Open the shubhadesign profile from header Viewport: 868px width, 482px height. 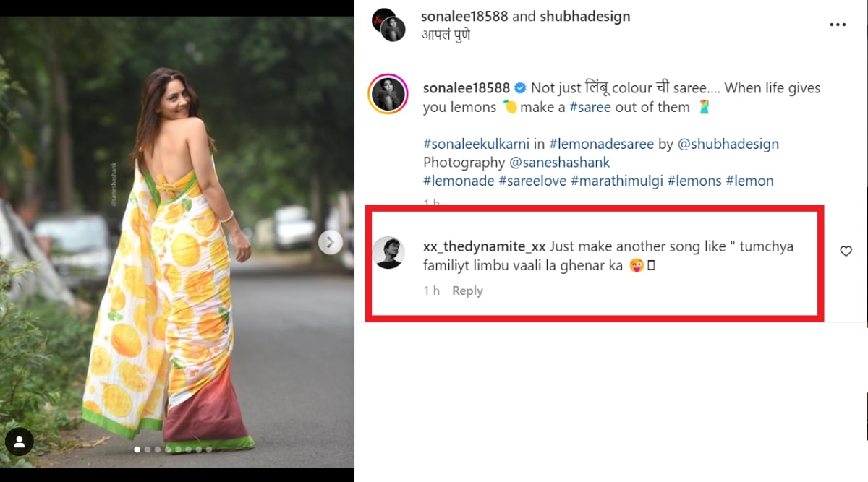[584, 17]
